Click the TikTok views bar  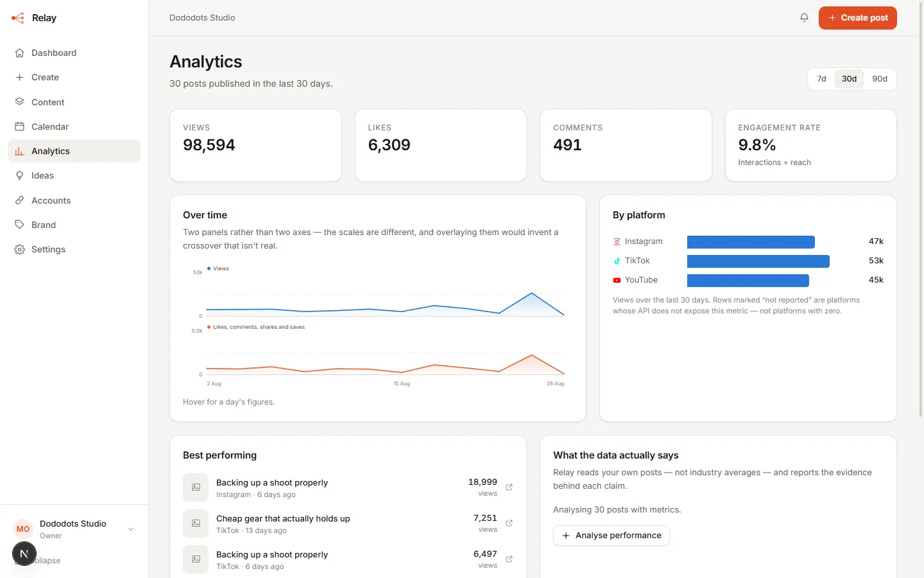click(758, 261)
